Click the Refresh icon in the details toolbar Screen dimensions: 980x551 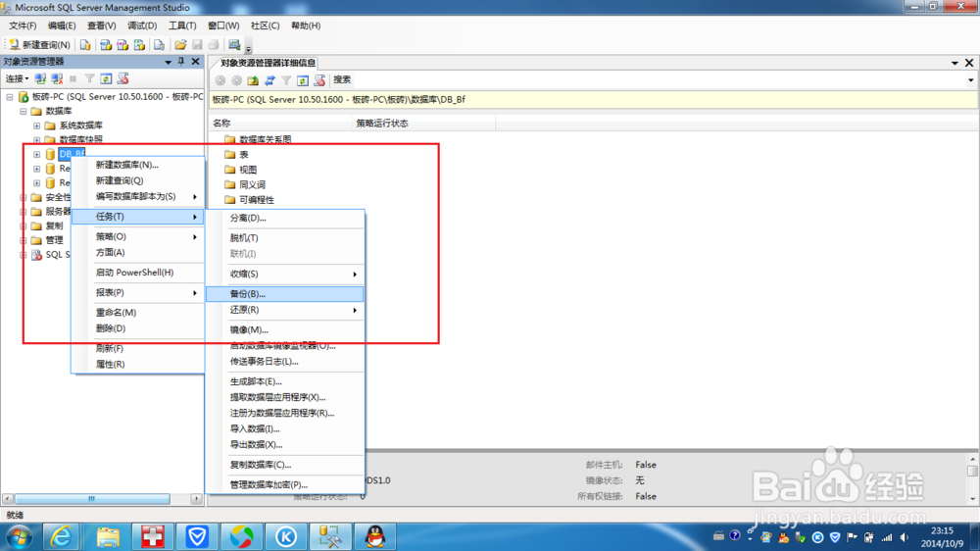(x=303, y=80)
